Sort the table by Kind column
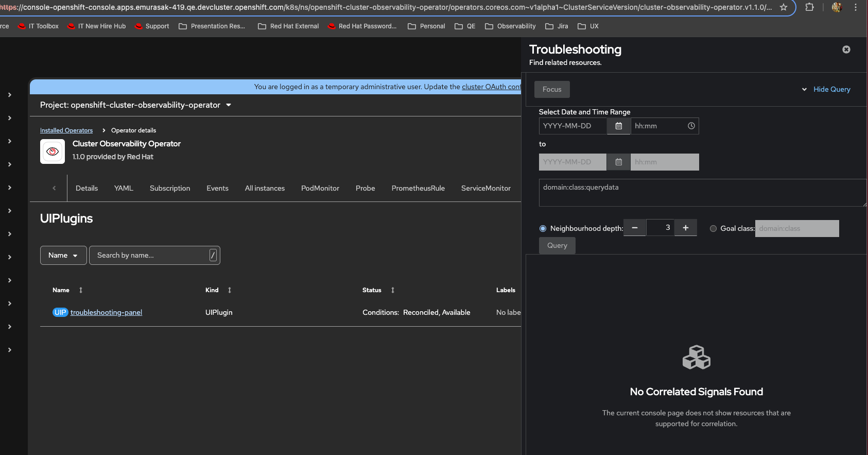 click(x=229, y=290)
